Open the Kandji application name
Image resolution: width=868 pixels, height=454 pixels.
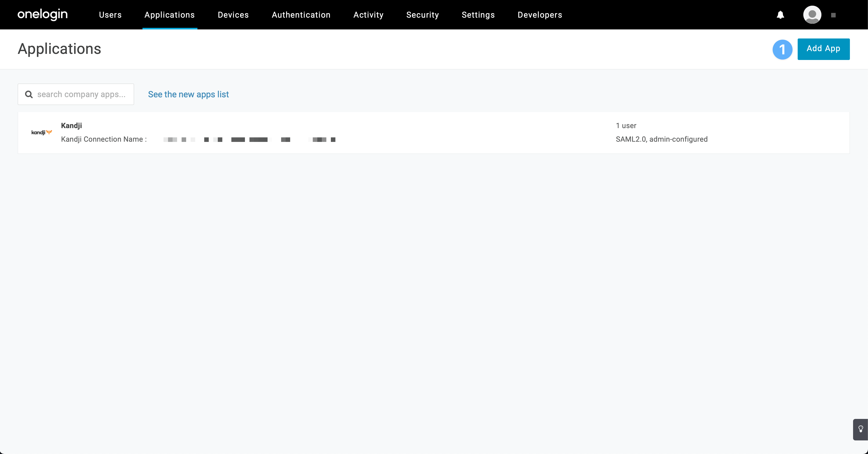click(x=71, y=125)
